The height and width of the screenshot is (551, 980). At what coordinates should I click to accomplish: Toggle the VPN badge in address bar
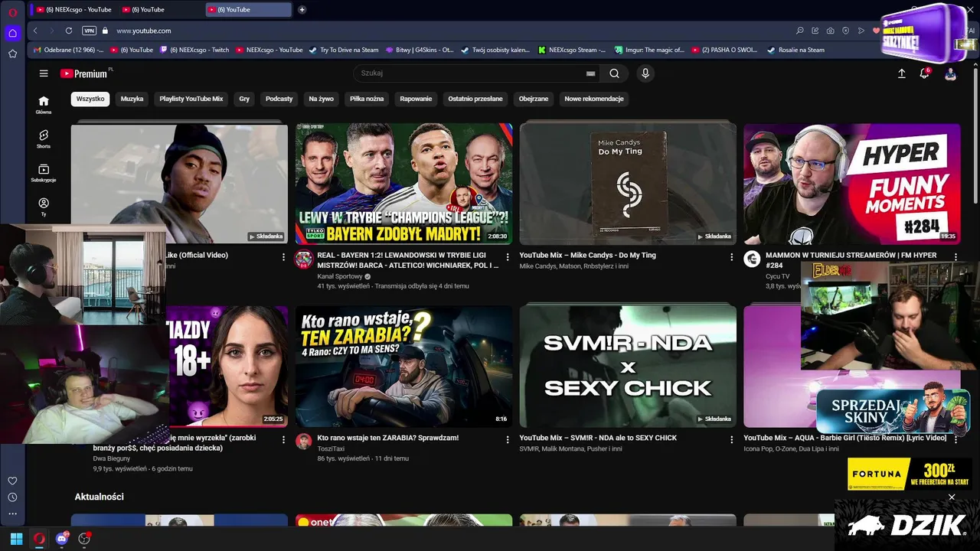[90, 31]
